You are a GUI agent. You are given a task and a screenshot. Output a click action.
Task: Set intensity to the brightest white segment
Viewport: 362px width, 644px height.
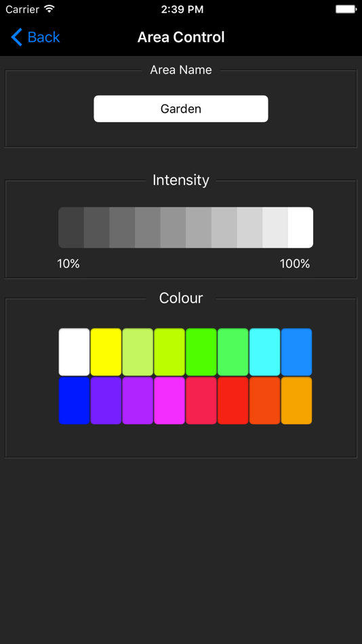(300, 228)
